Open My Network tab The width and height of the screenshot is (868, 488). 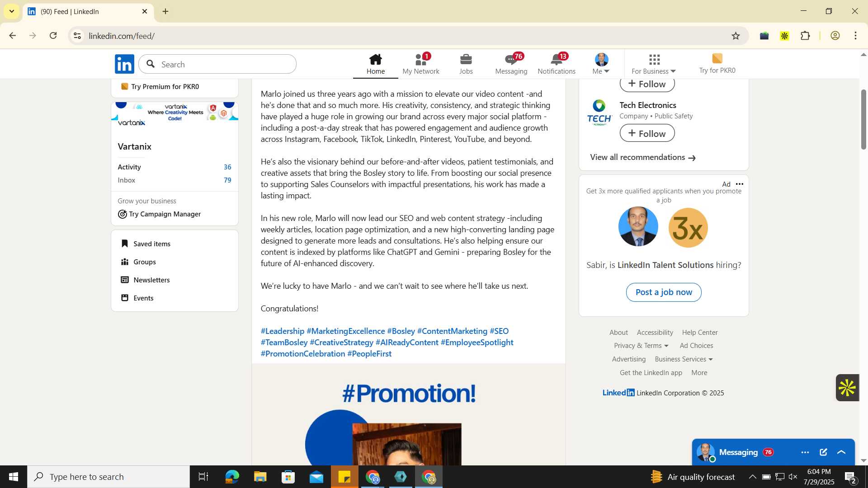click(420, 64)
